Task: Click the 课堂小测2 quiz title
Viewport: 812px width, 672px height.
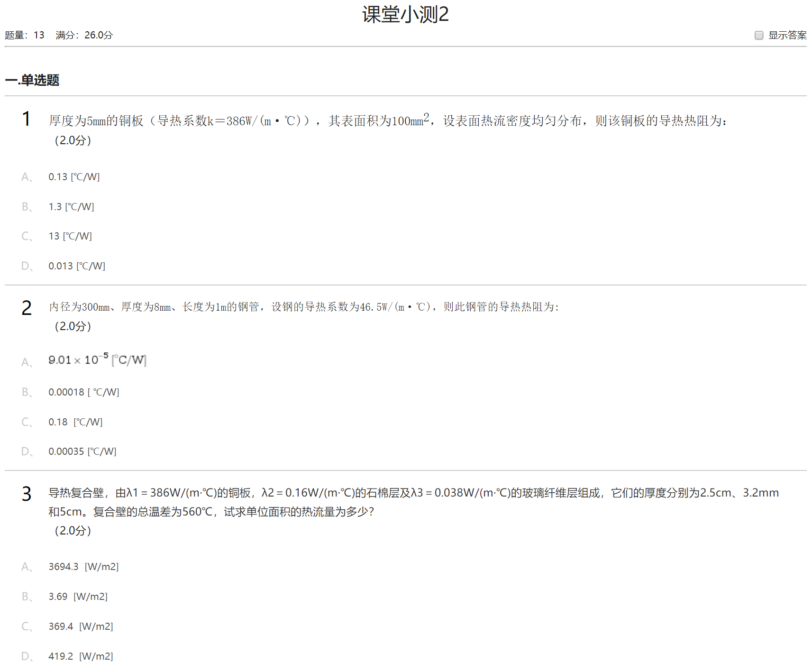Action: pyautogui.click(x=405, y=15)
